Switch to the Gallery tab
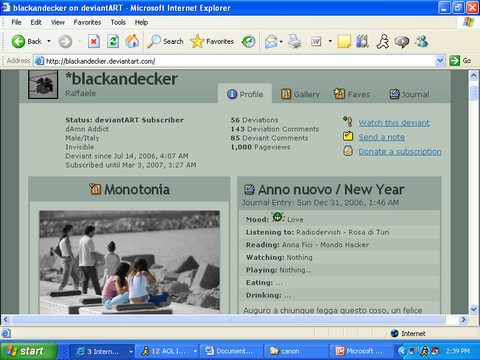480x360 pixels. click(x=300, y=94)
